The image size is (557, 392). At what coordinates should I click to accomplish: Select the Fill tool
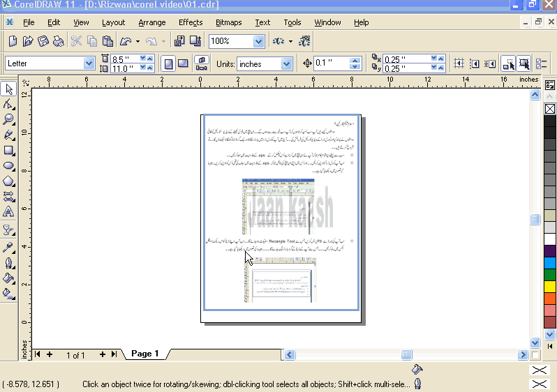tap(8, 278)
